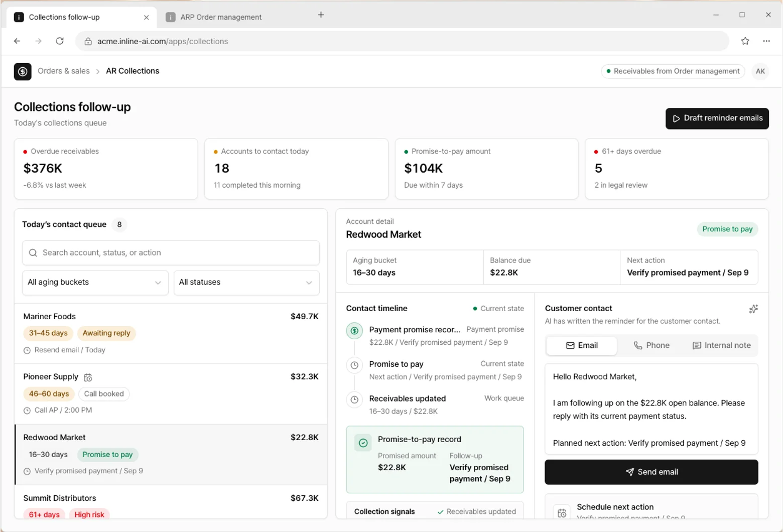Click calendar icon next to Pioneer Supply

[x=88, y=377]
